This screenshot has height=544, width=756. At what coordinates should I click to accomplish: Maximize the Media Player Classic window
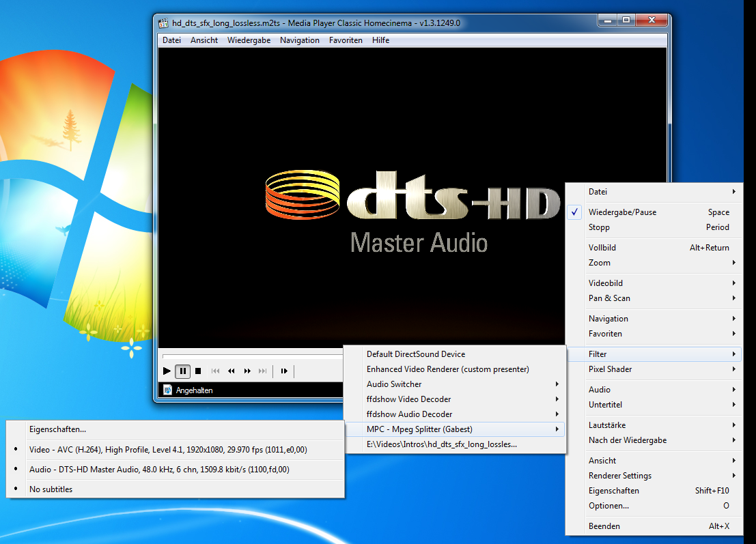(626, 20)
